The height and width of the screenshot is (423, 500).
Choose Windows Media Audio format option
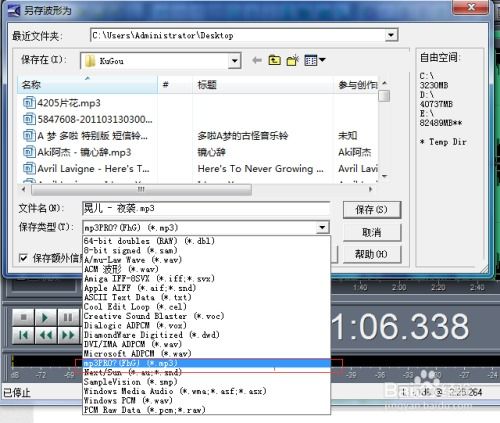(175, 391)
